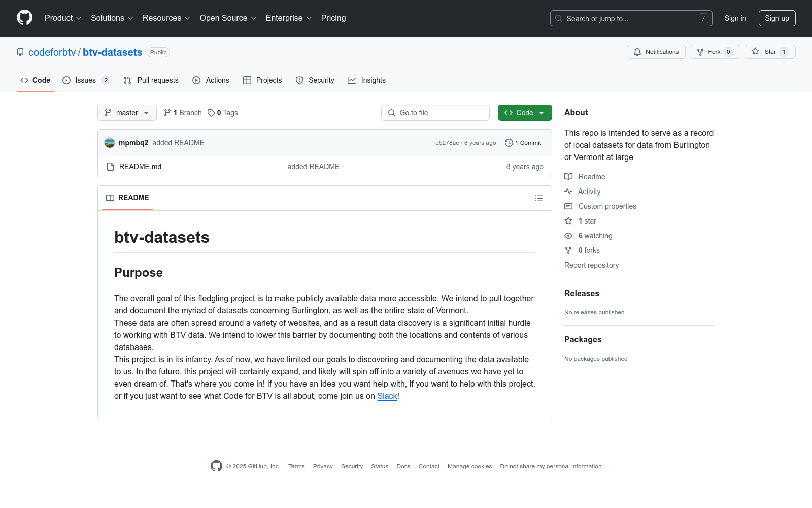This screenshot has height=508, width=812.
Task: Click mpmbq2 avatar image
Action: coord(110,143)
